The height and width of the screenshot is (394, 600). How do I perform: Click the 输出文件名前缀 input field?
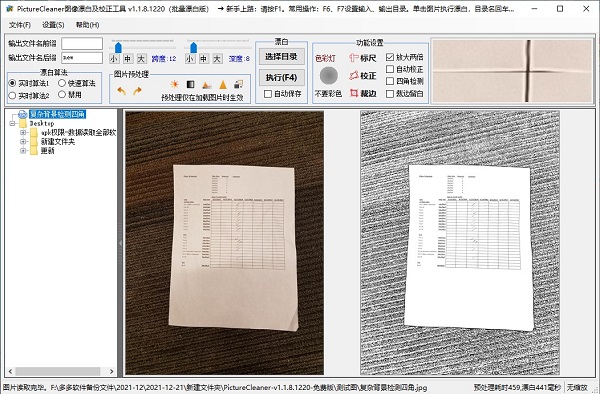click(x=82, y=44)
